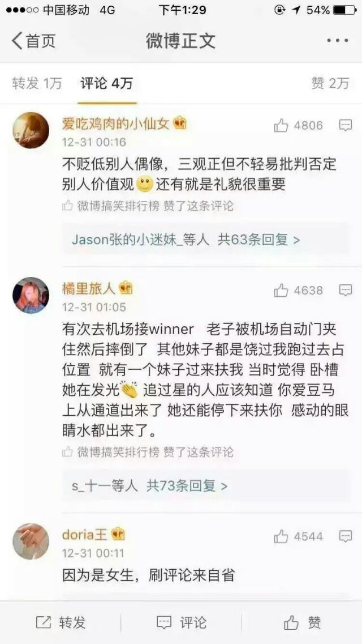This screenshot has height=644, width=362.
Task: Toggle the bottom 赞 like button
Action: click(x=302, y=622)
